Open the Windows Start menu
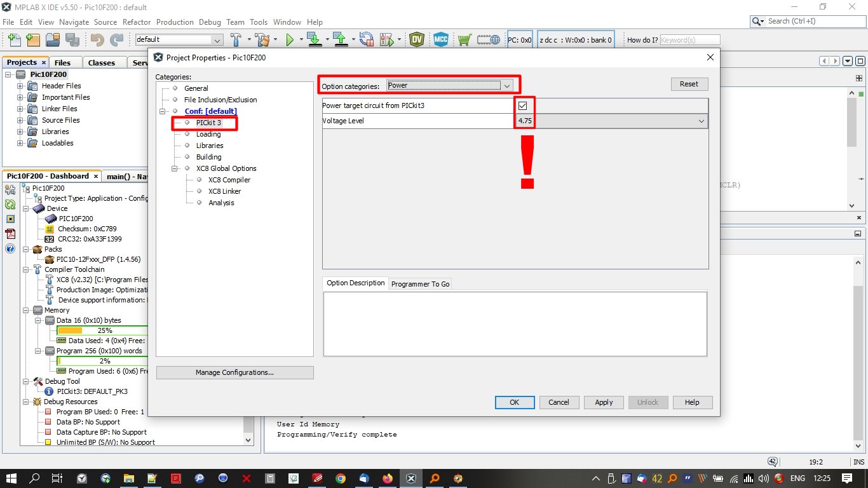Viewport: 868px width, 488px height. (x=11, y=478)
